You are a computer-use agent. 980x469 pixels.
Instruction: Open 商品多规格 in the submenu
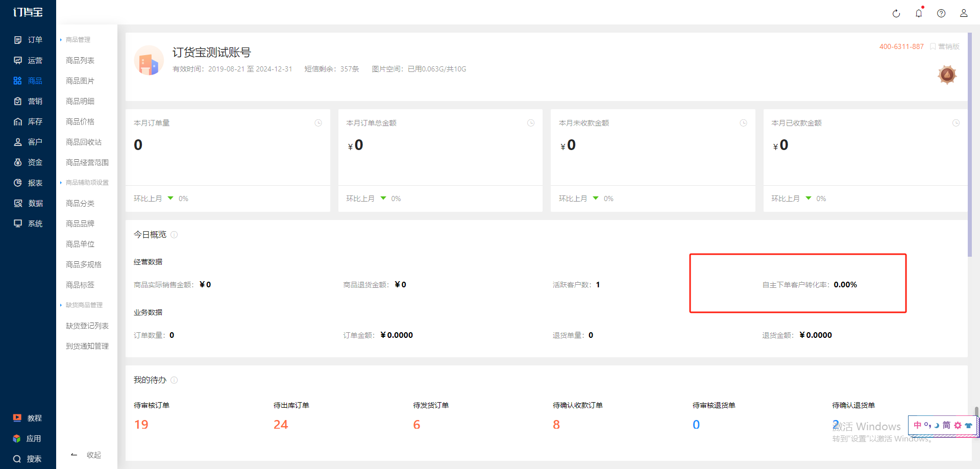84,264
